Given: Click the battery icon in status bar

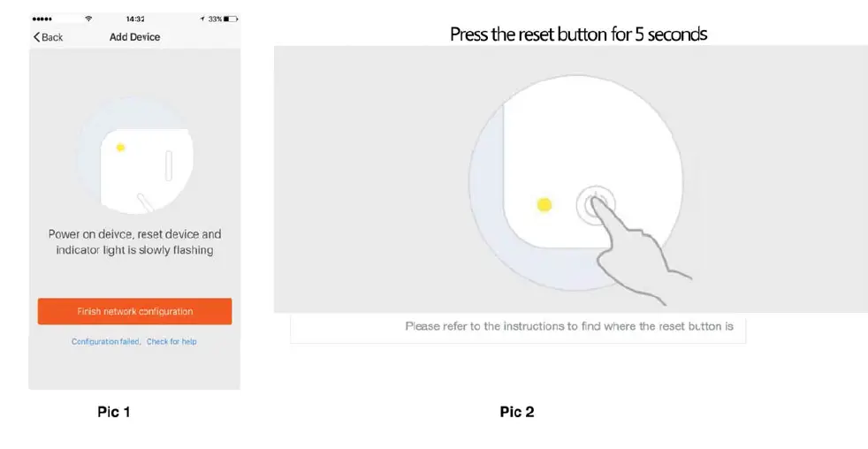Looking at the screenshot, I should coord(230,18).
